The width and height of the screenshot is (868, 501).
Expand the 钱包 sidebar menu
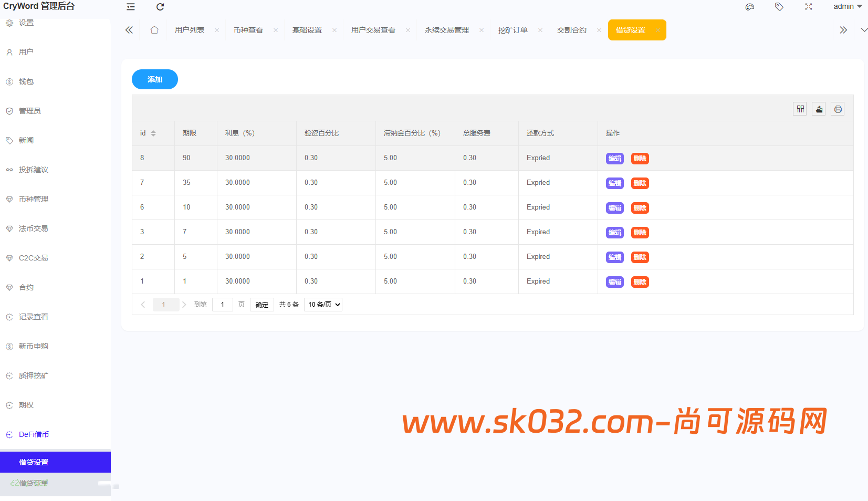pyautogui.click(x=55, y=81)
